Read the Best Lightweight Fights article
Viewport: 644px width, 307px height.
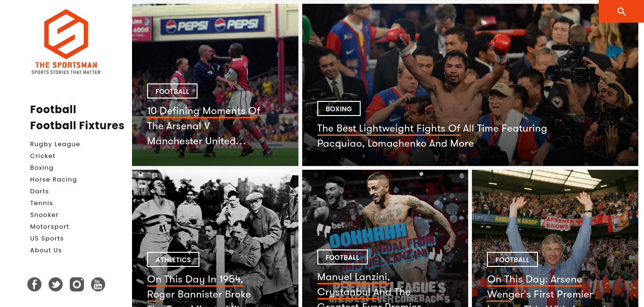(x=432, y=136)
